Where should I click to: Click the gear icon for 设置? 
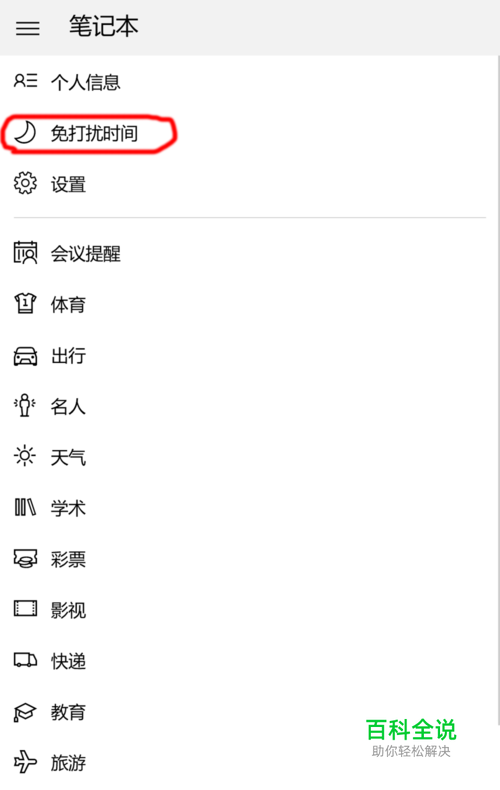coord(25,183)
